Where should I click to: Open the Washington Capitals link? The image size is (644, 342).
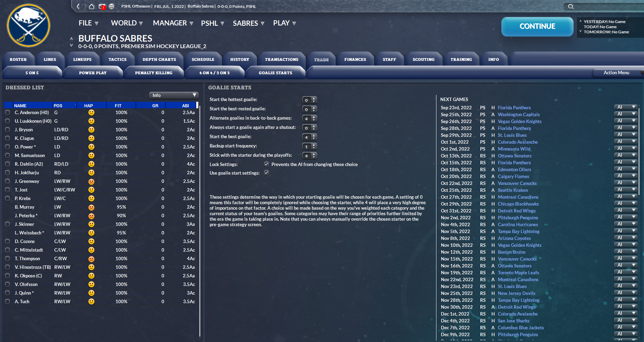519,114
